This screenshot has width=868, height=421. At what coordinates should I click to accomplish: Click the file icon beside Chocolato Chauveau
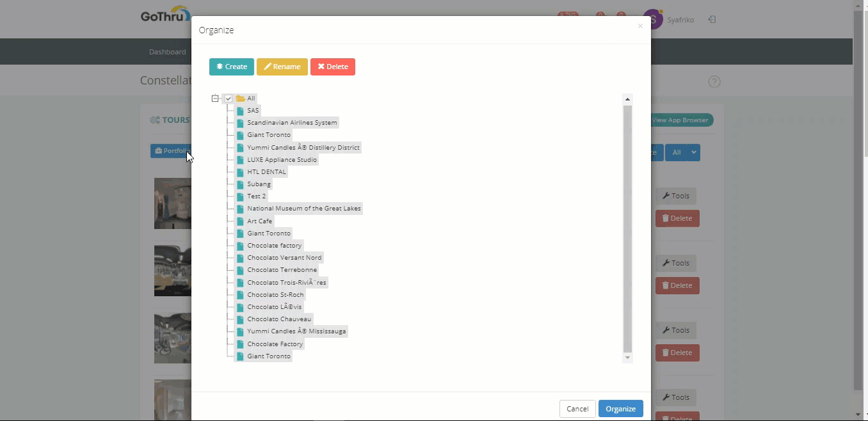pyautogui.click(x=240, y=319)
